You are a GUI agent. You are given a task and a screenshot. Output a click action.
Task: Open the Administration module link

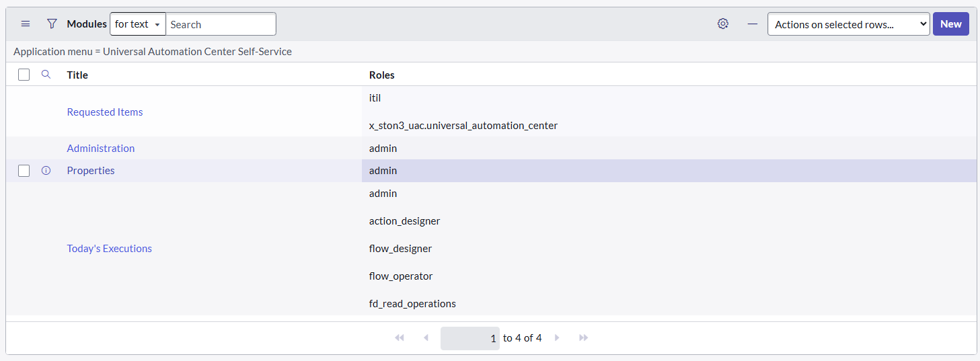pos(101,149)
